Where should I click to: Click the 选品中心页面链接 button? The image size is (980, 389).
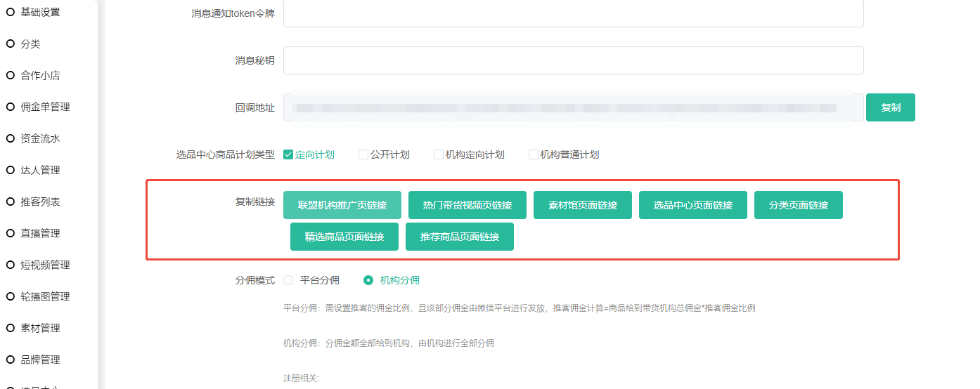click(693, 205)
